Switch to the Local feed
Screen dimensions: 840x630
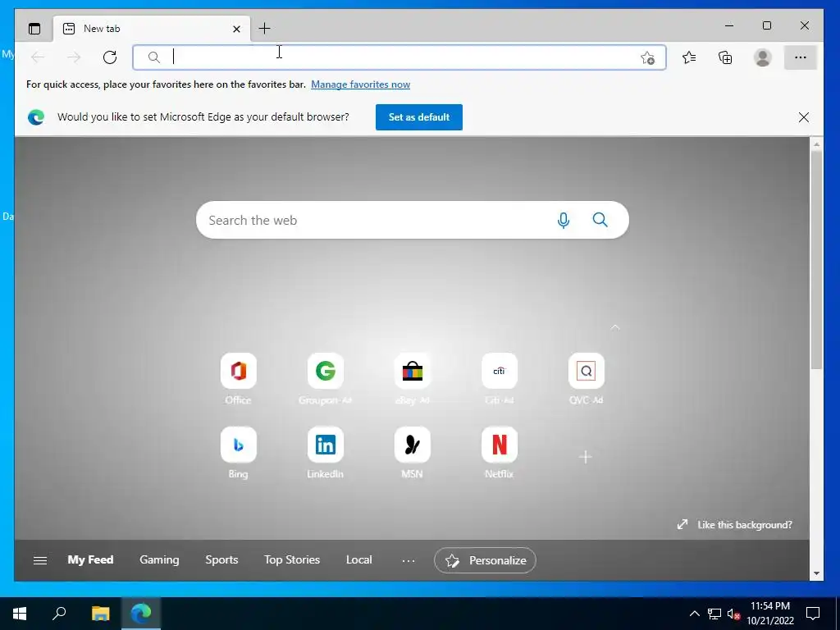(359, 559)
